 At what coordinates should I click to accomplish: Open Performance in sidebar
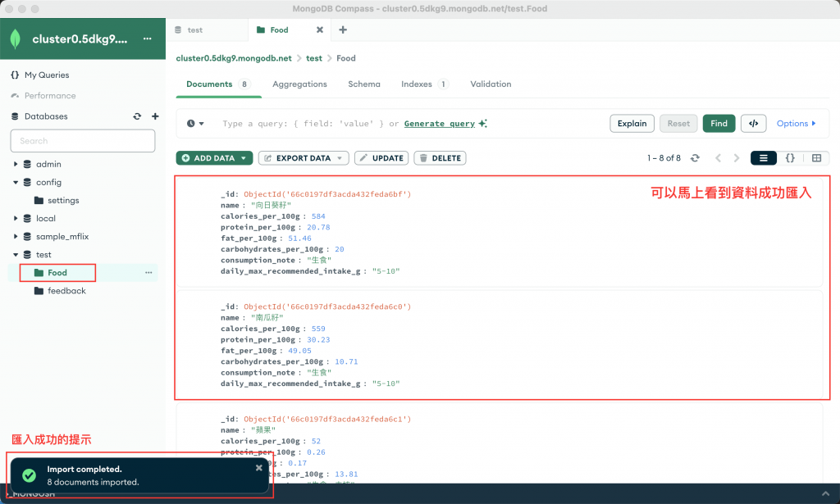pos(50,96)
